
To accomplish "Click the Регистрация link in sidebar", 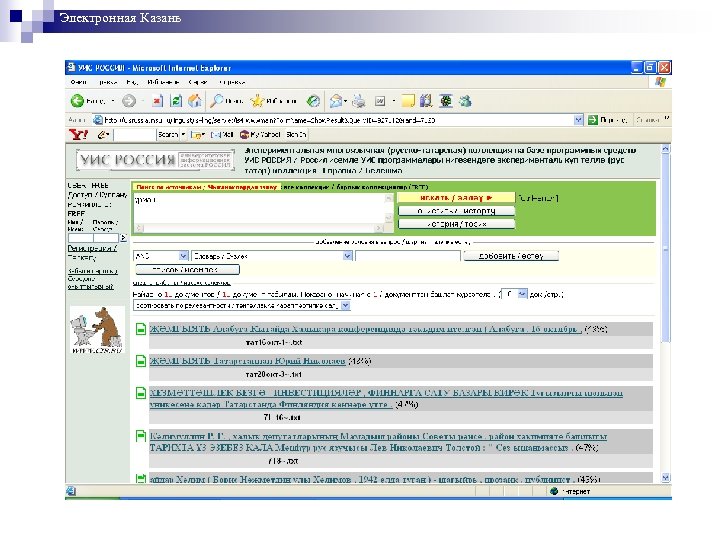I will tap(92, 248).
